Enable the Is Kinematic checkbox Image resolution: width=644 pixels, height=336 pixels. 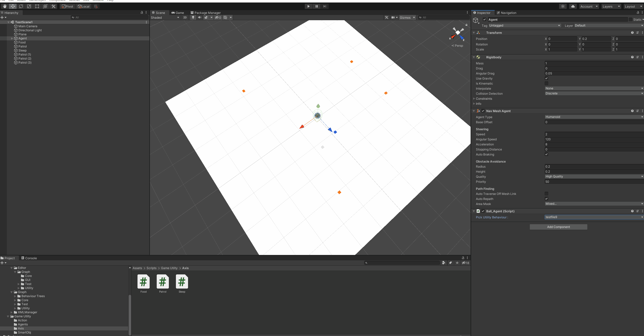pos(546,83)
